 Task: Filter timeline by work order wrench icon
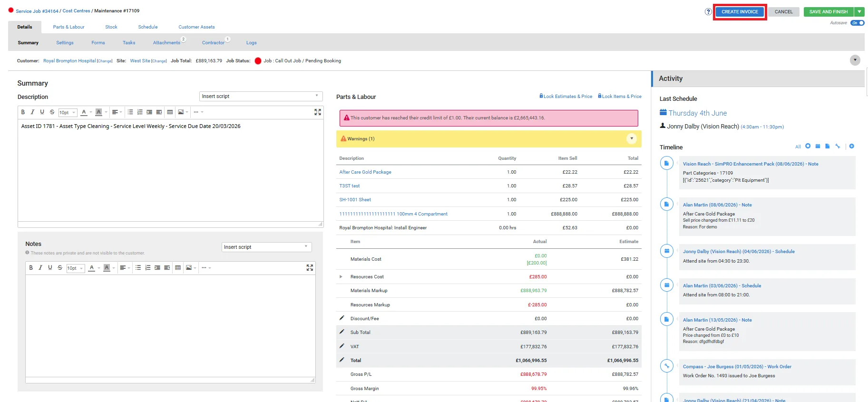click(x=838, y=146)
